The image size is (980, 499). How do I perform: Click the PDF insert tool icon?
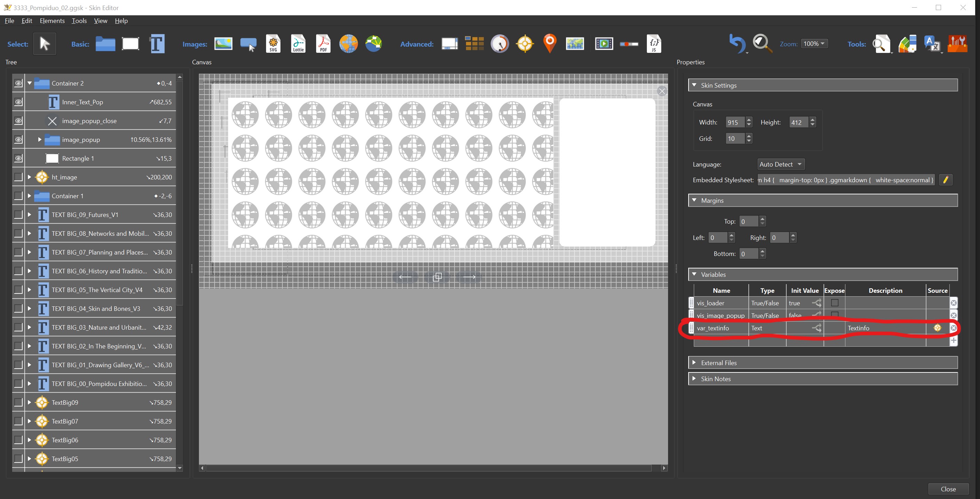[324, 43]
